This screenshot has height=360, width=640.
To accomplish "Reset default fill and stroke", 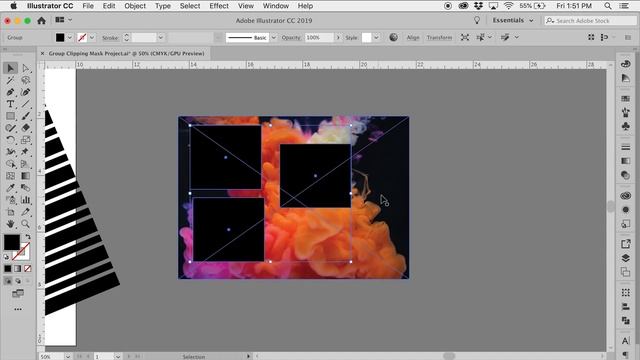I will coord(6,257).
